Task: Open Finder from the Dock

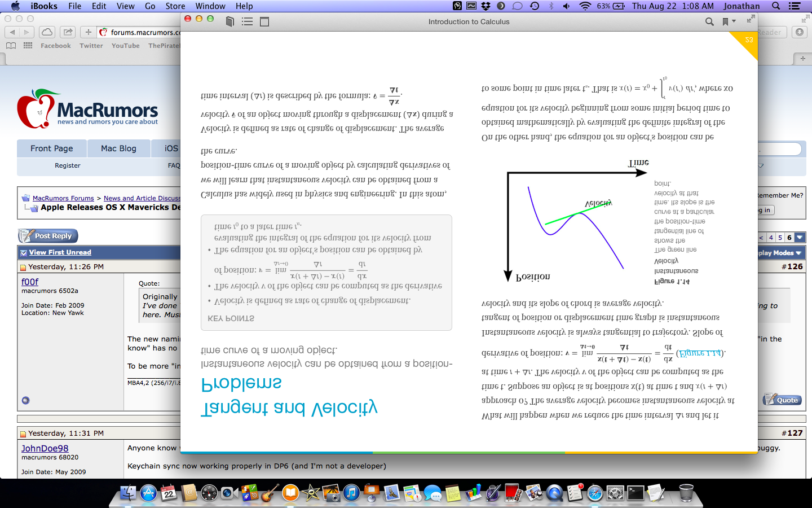Action: [128, 493]
